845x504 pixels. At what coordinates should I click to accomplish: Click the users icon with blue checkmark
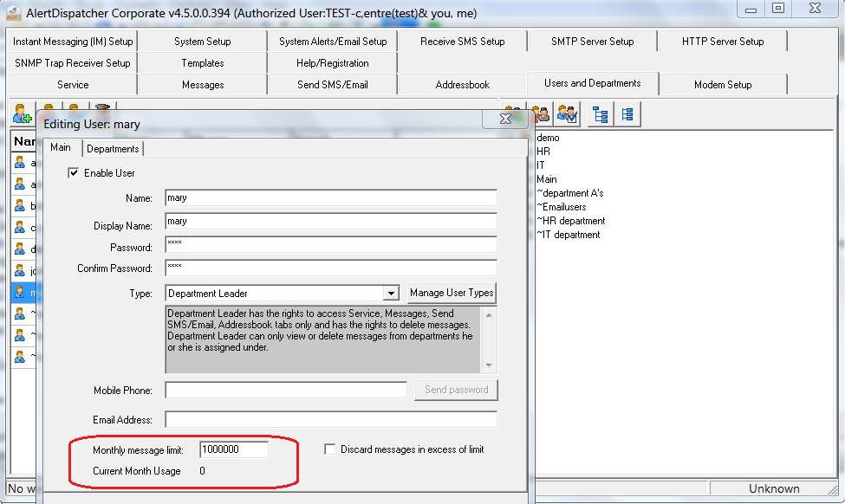(x=567, y=113)
